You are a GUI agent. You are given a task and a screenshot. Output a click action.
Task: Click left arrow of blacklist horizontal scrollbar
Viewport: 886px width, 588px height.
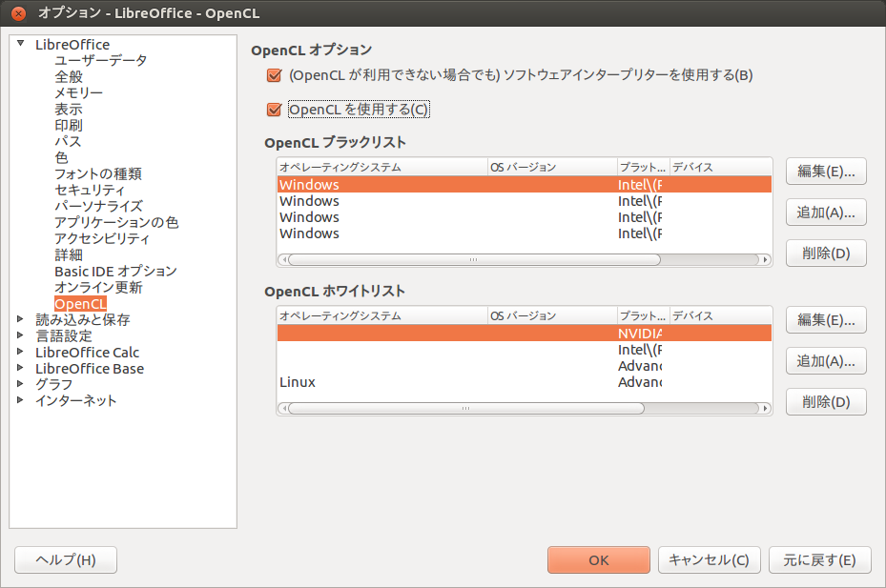click(x=283, y=260)
